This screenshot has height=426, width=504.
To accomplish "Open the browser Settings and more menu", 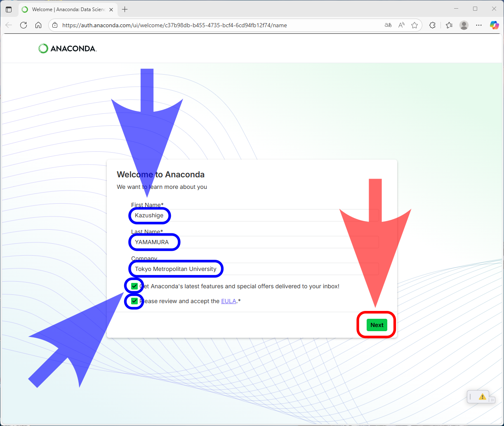I will 479,25.
